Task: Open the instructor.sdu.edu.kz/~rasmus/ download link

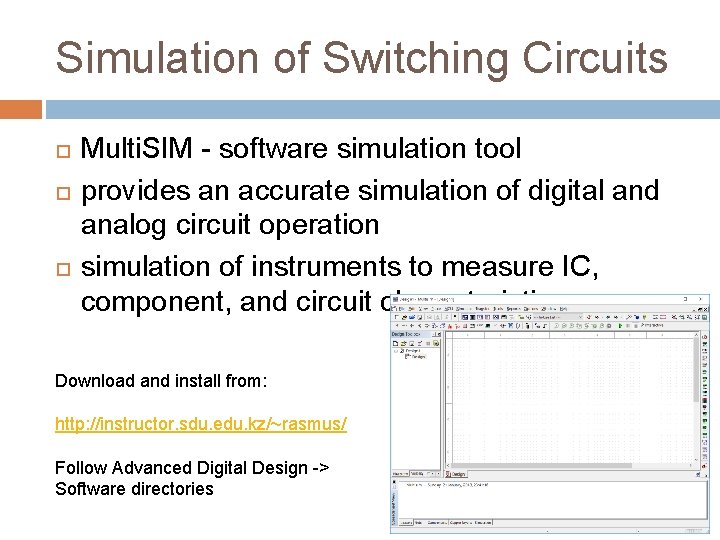Action: 201,423
